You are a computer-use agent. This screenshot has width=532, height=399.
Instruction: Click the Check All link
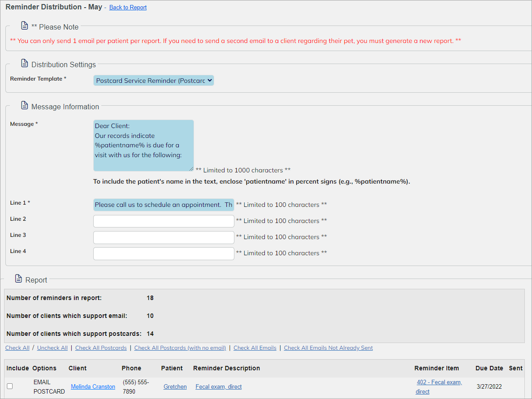click(17, 348)
